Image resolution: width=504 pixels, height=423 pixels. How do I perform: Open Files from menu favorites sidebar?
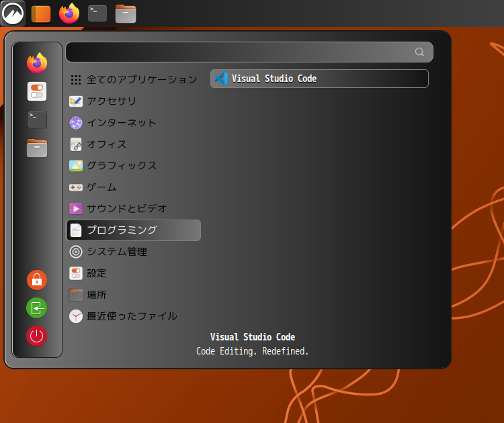pos(37,148)
